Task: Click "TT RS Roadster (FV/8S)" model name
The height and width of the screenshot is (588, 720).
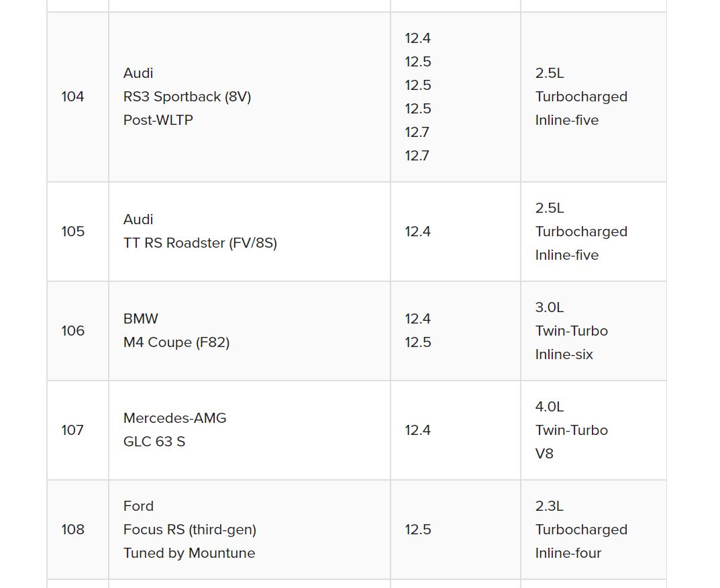Action: pyautogui.click(x=200, y=243)
